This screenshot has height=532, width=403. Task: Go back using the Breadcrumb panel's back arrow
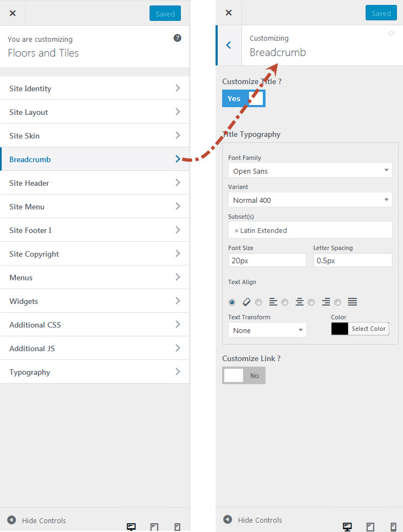click(x=229, y=45)
